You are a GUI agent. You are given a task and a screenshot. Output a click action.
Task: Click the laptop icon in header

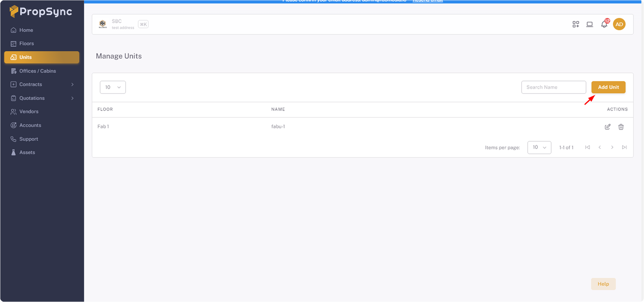click(590, 24)
